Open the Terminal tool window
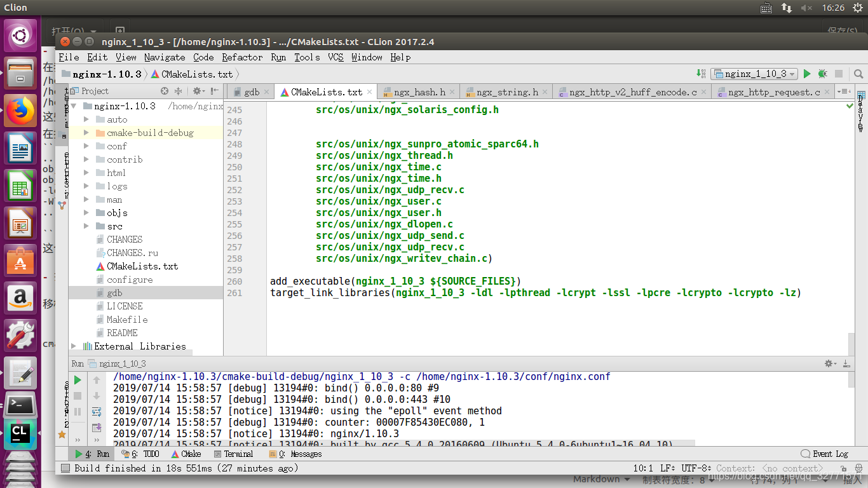The width and height of the screenshot is (868, 488). point(234,454)
